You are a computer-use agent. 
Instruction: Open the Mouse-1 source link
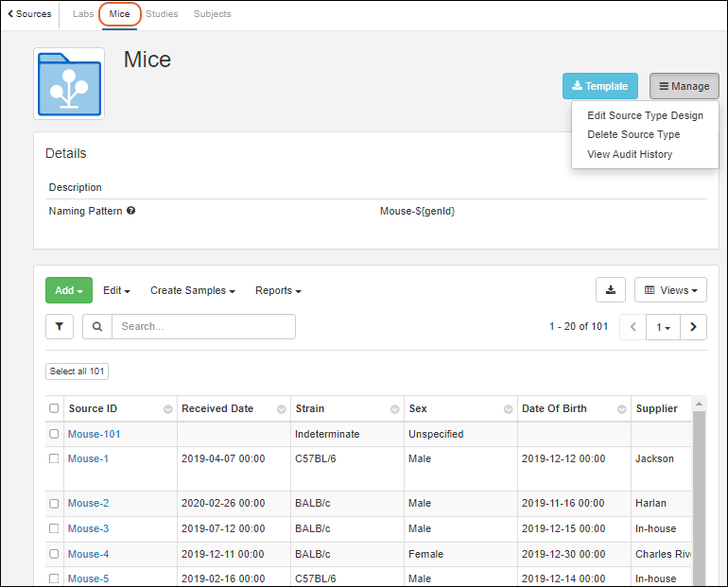(88, 458)
